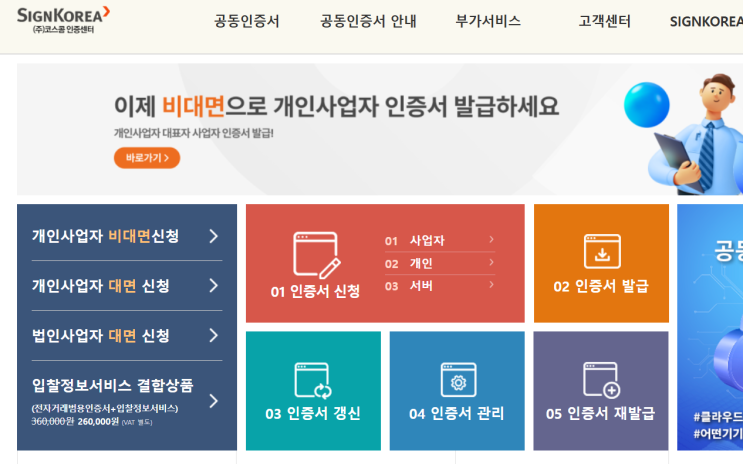Open 03 인증서 갱신 tile

point(313,391)
